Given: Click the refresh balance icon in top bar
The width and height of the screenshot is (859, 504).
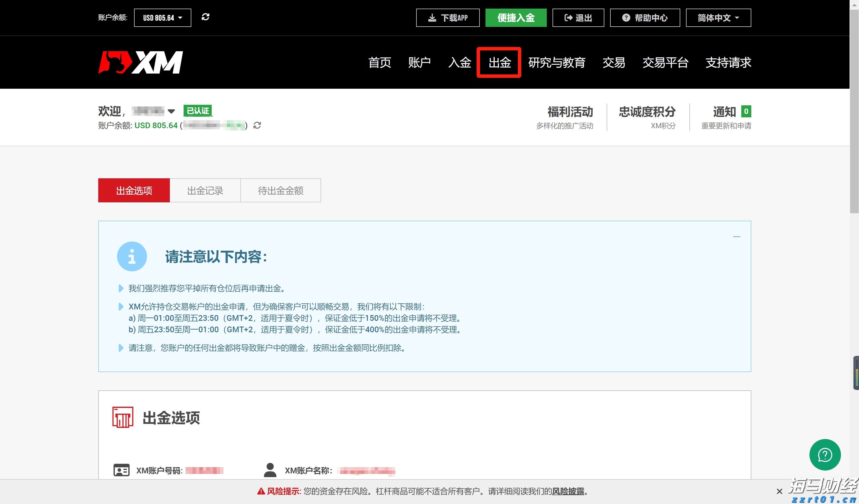Looking at the screenshot, I should pos(206,17).
